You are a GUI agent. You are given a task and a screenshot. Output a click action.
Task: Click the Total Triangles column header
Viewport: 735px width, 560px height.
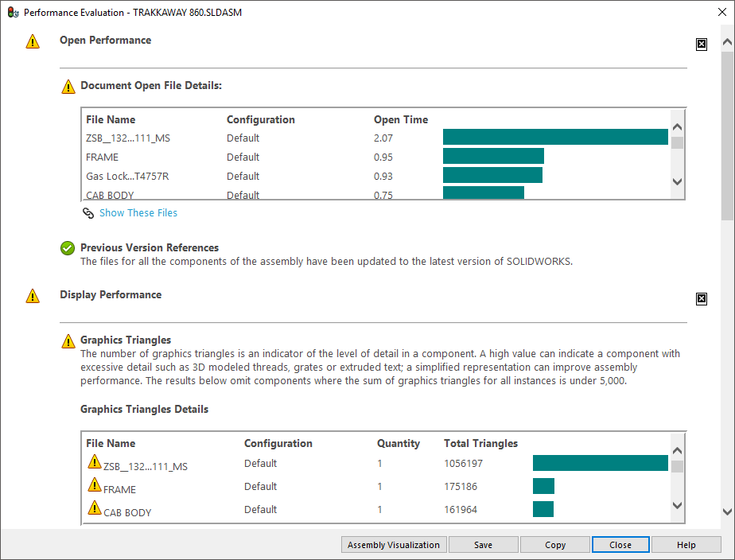coord(481,443)
